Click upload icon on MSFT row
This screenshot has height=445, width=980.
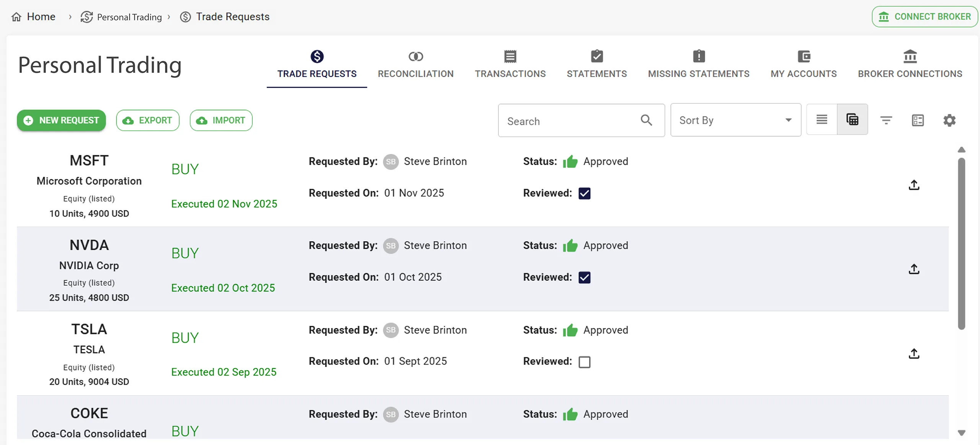tap(914, 185)
